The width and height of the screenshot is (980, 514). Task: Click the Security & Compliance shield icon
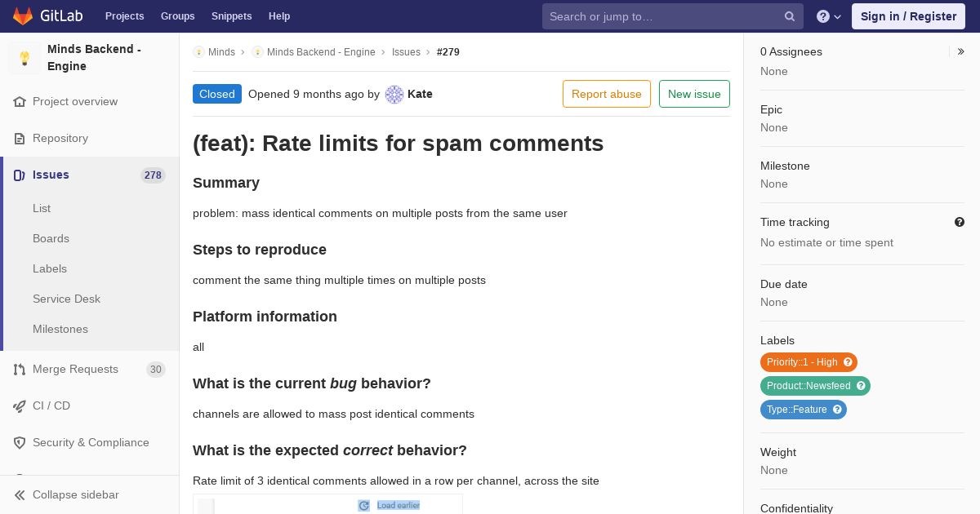[20, 443]
